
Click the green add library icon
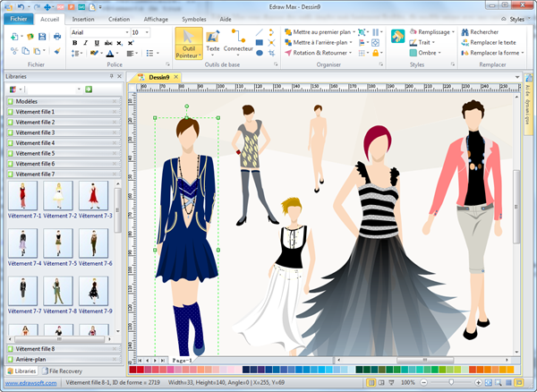click(88, 89)
